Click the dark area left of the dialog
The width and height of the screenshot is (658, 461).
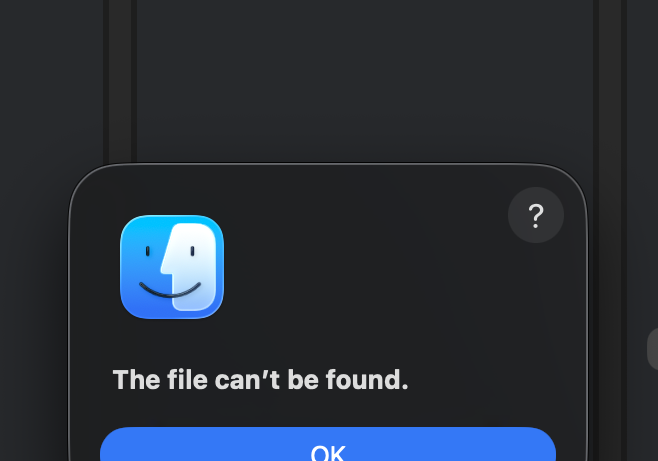pos(34,294)
